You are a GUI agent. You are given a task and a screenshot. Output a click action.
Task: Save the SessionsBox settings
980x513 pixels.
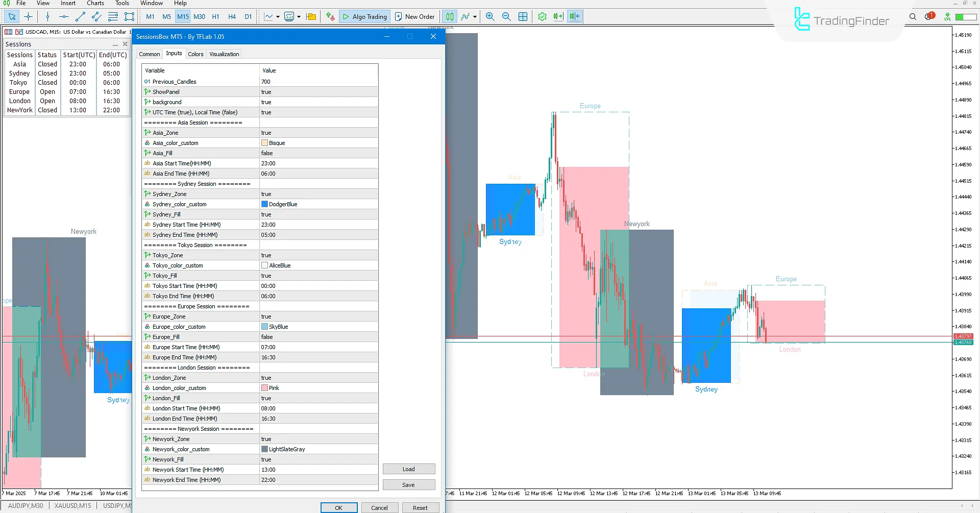click(x=408, y=484)
